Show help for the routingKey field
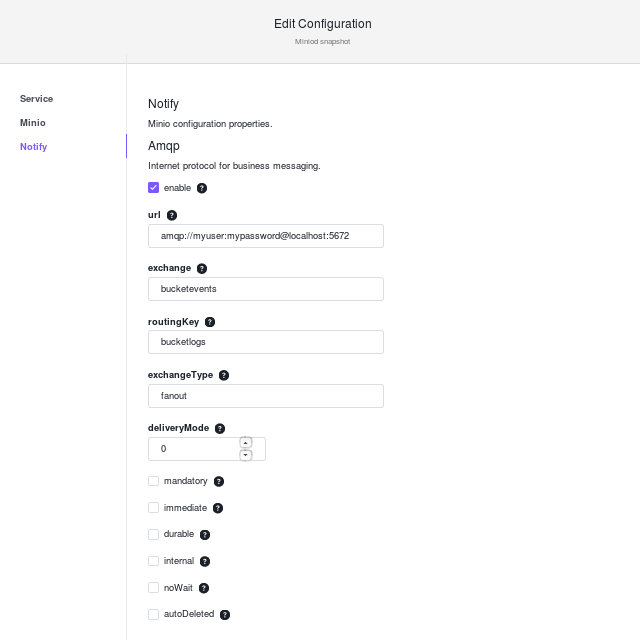Viewport: 640px width, 640px height. point(210,322)
